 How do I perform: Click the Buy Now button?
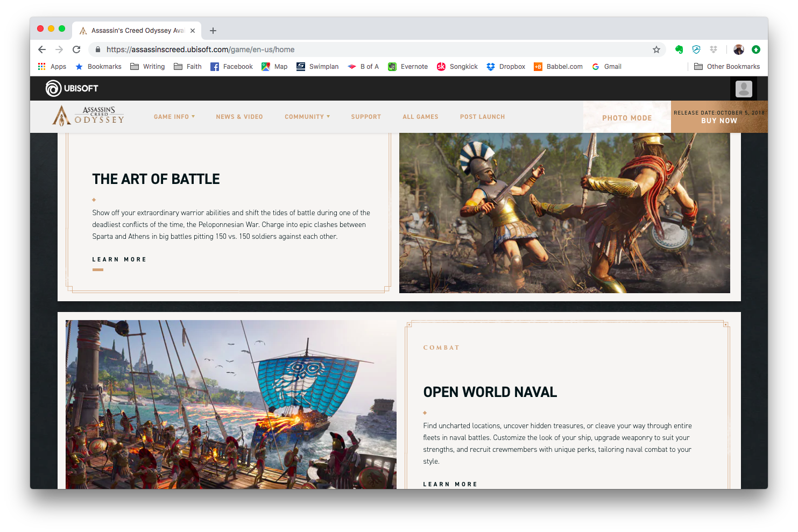719,117
